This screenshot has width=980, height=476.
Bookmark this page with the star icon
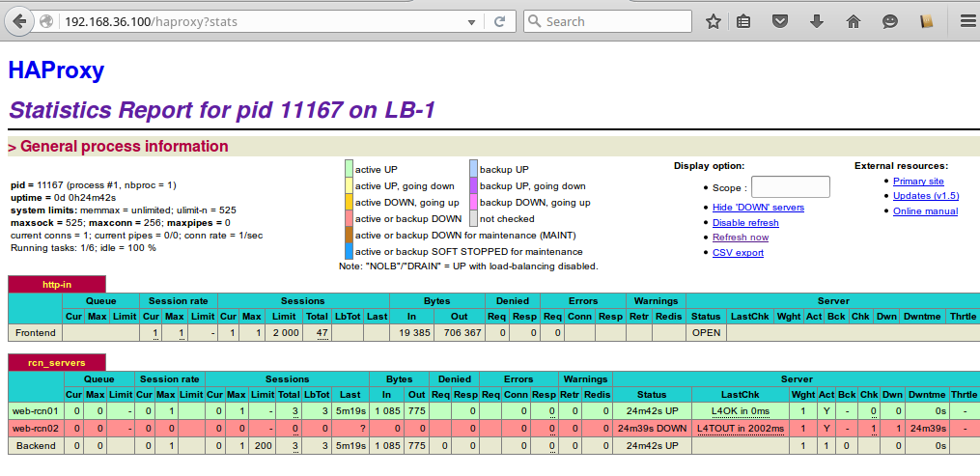click(x=714, y=21)
